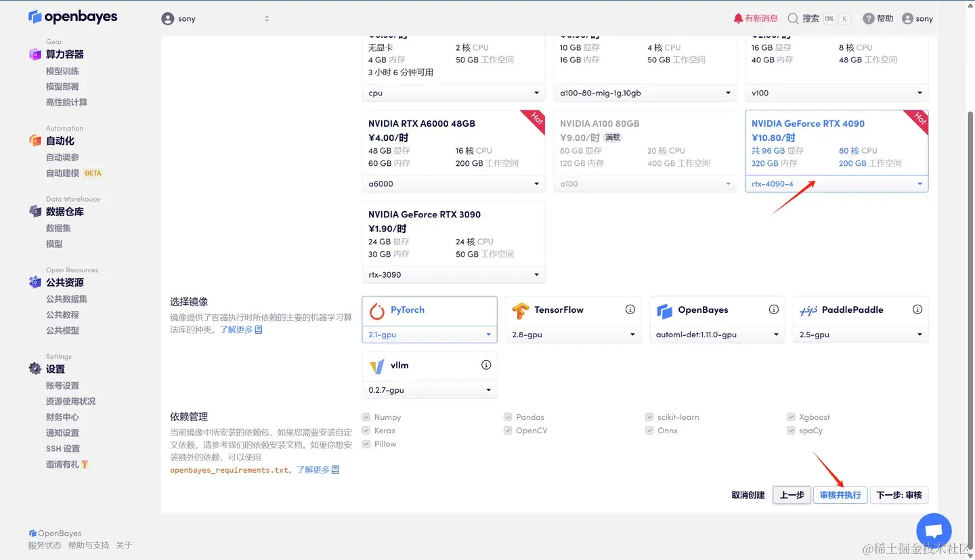Go to 模型部署 in sidebar

click(62, 87)
